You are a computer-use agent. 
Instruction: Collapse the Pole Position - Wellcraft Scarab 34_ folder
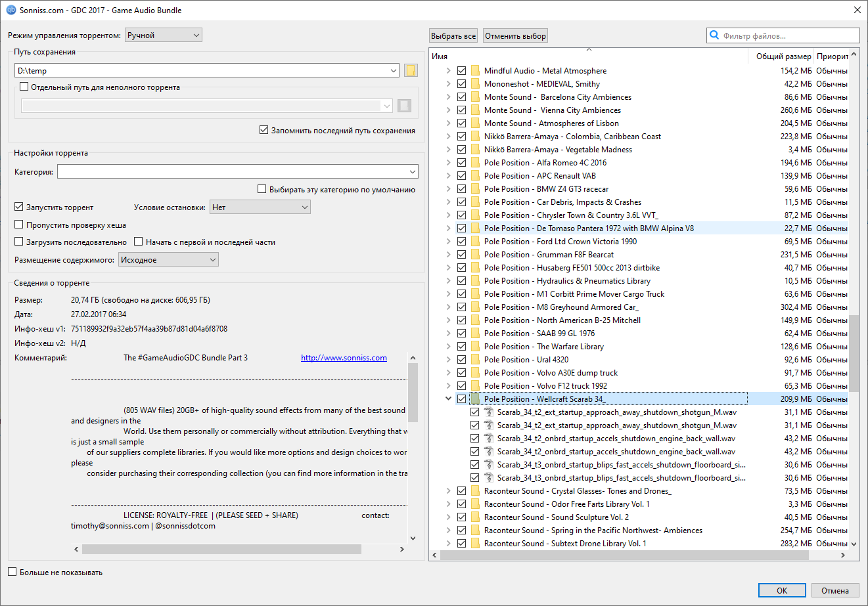point(449,399)
